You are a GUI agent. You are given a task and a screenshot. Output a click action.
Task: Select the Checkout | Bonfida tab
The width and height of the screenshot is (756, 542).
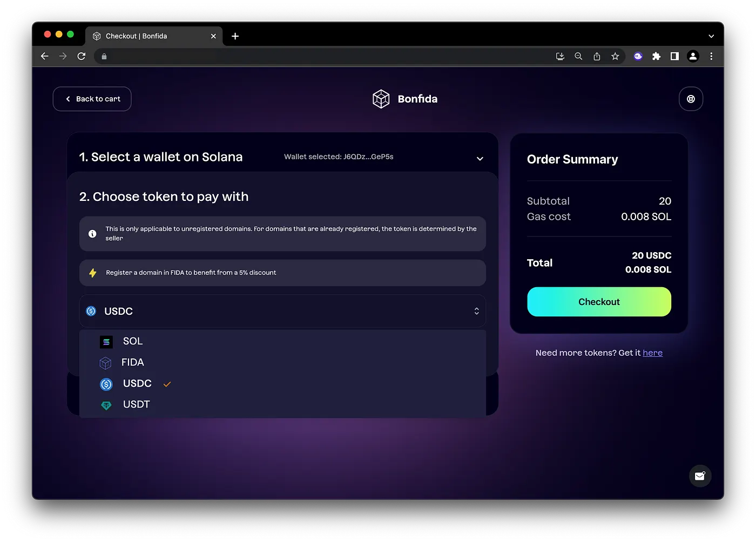(154, 36)
